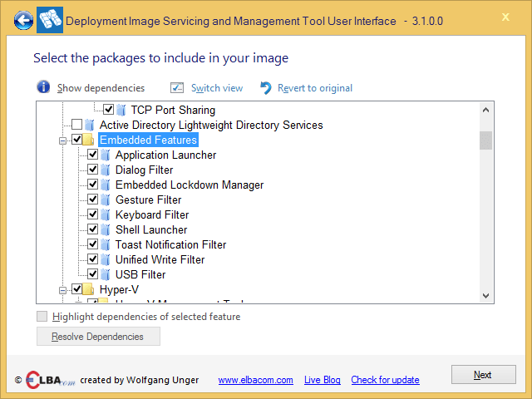Screen dimensions: 532x399
Task: Check Active Directory Lightweight Directory Services box
Action: [x=77, y=124]
